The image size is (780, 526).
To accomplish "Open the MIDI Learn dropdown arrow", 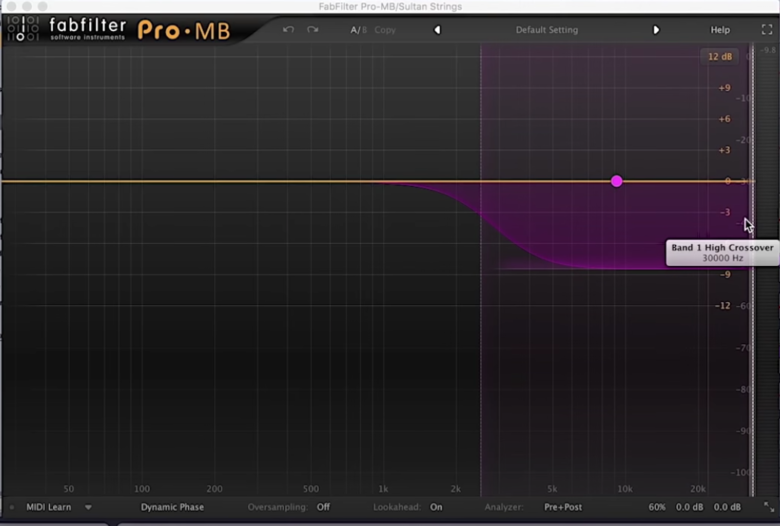I will [88, 508].
